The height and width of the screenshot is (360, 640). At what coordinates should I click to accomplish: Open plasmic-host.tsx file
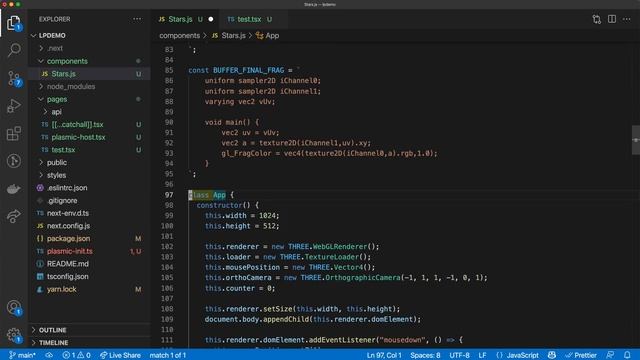click(89, 137)
